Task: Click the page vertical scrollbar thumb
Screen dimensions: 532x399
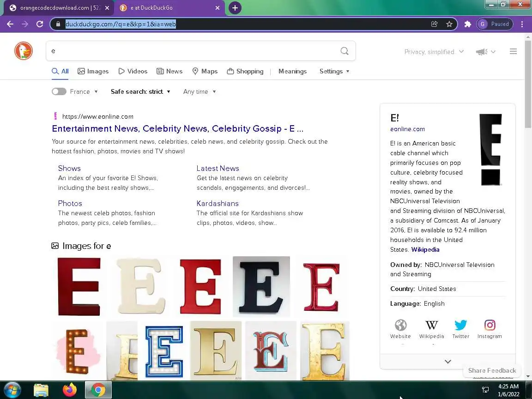Action: [528, 84]
